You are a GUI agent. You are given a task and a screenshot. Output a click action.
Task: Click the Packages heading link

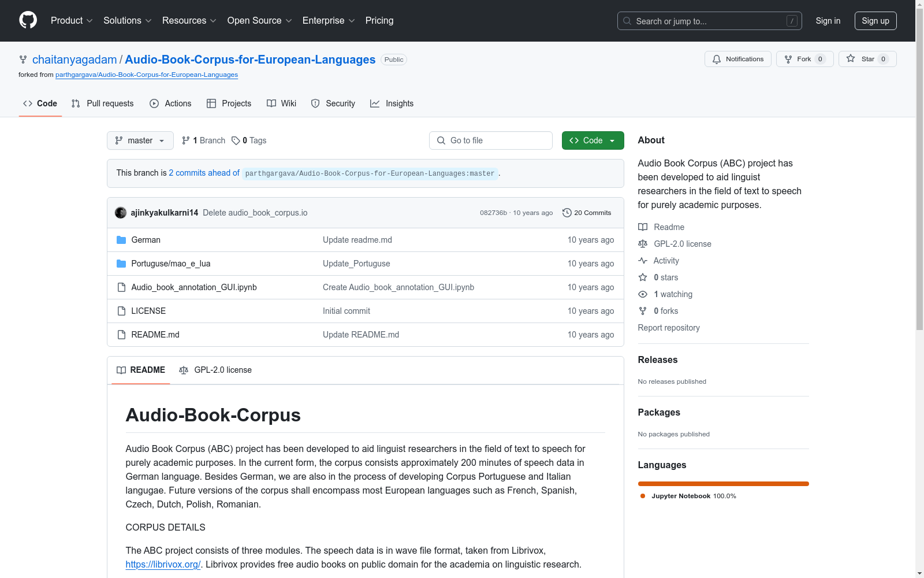(x=659, y=412)
